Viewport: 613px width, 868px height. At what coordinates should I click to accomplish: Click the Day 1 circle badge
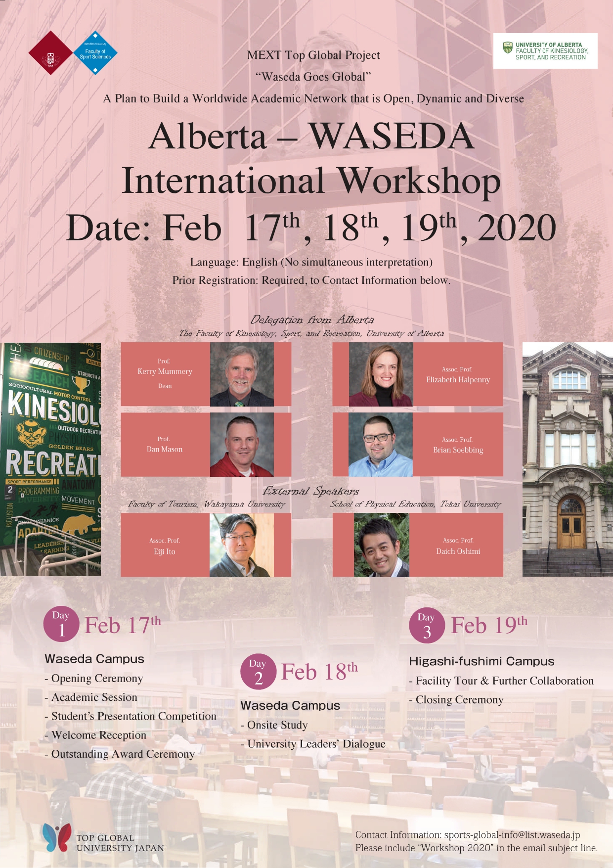pos(61,624)
